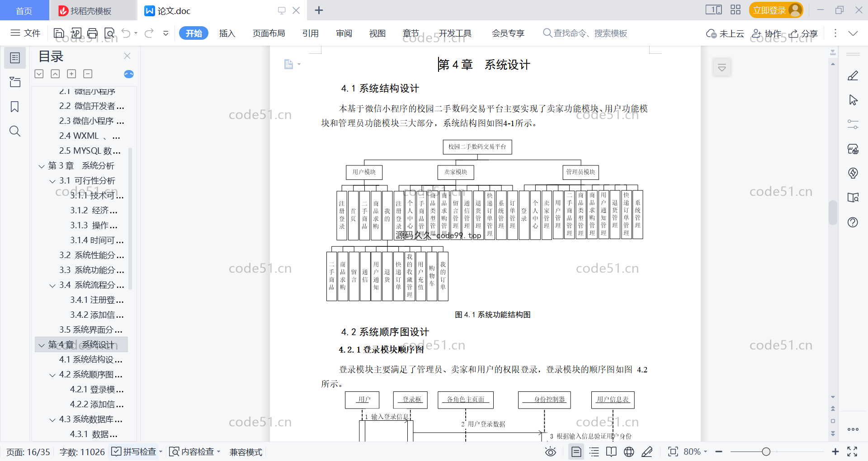Open the bookmark icon in left sidebar

click(15, 107)
